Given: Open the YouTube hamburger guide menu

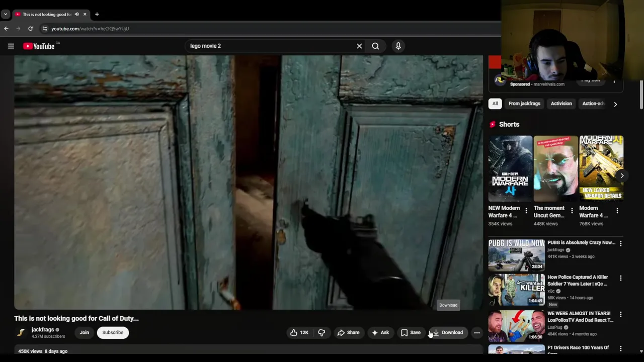Looking at the screenshot, I should (11, 46).
